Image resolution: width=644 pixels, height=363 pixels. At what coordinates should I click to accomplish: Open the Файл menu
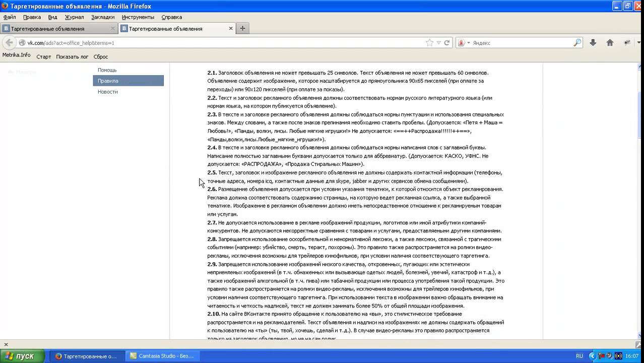(10, 17)
